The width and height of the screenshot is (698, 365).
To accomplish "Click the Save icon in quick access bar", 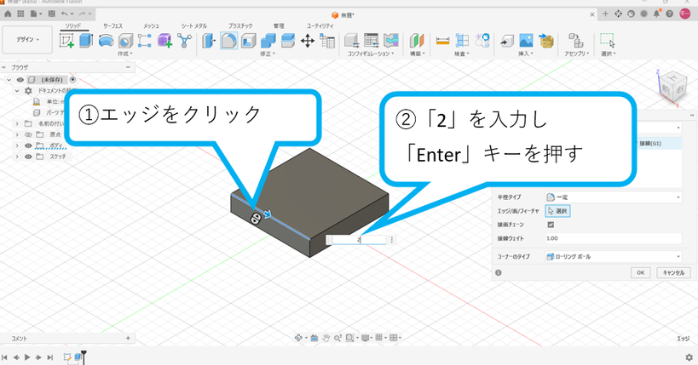I will (52, 14).
